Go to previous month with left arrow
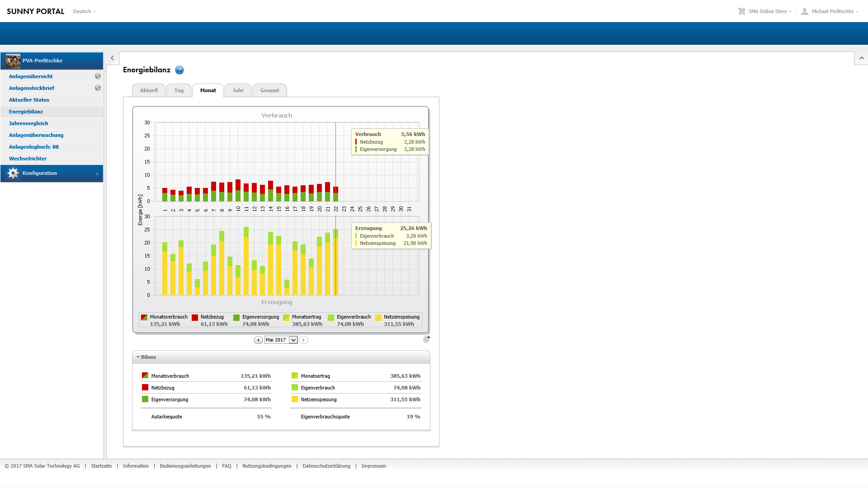Viewport: 868px width, 488px height. click(258, 340)
